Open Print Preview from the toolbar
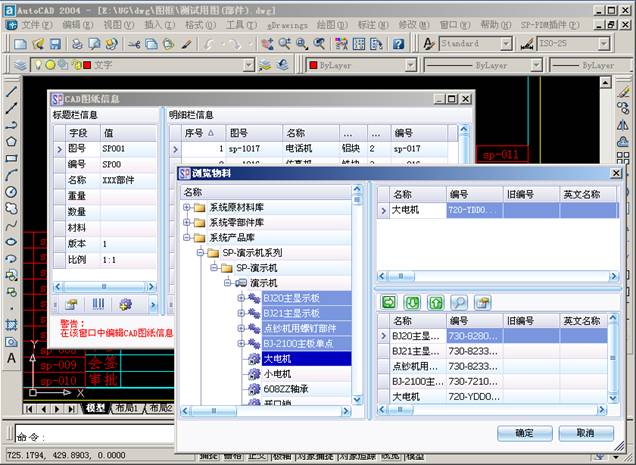 point(94,44)
